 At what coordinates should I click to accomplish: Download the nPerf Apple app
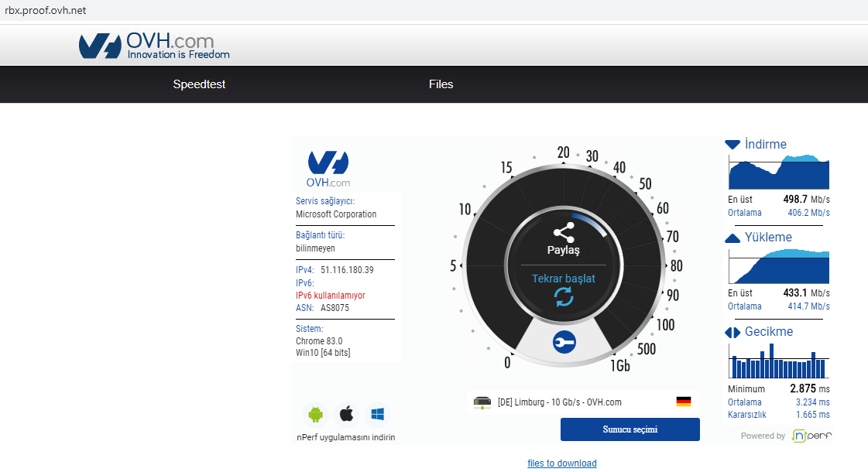[347, 414]
